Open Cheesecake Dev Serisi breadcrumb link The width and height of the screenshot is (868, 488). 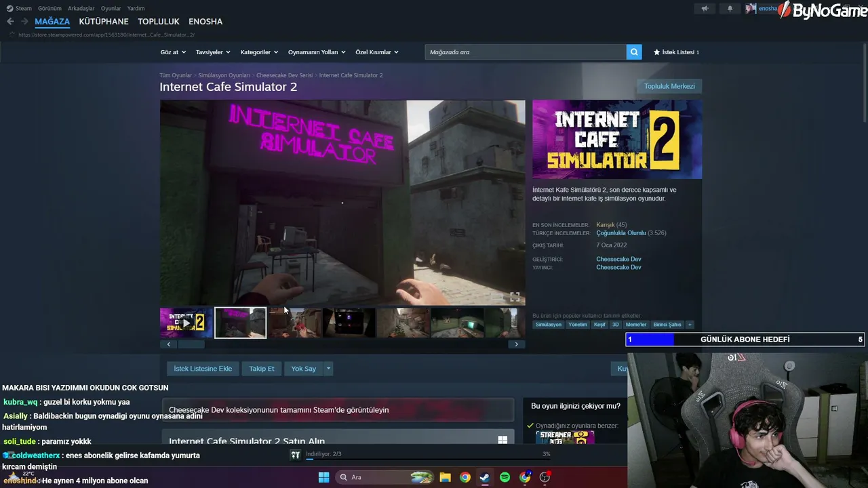coord(284,75)
